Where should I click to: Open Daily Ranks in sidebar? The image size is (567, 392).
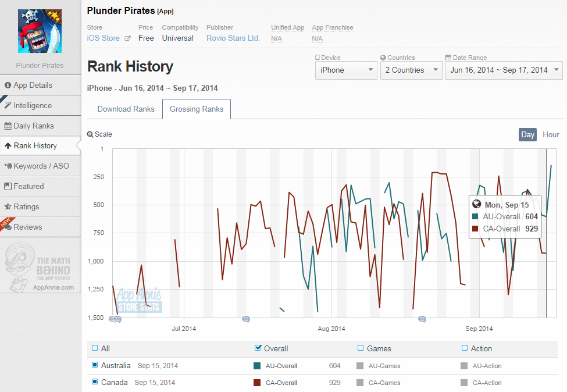click(41, 126)
